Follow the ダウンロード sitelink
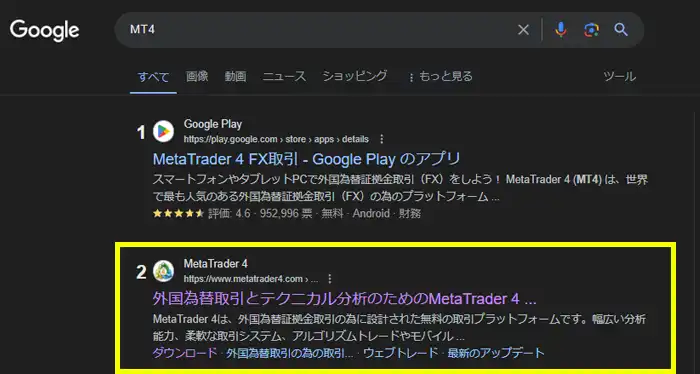The image size is (700, 374). [185, 353]
